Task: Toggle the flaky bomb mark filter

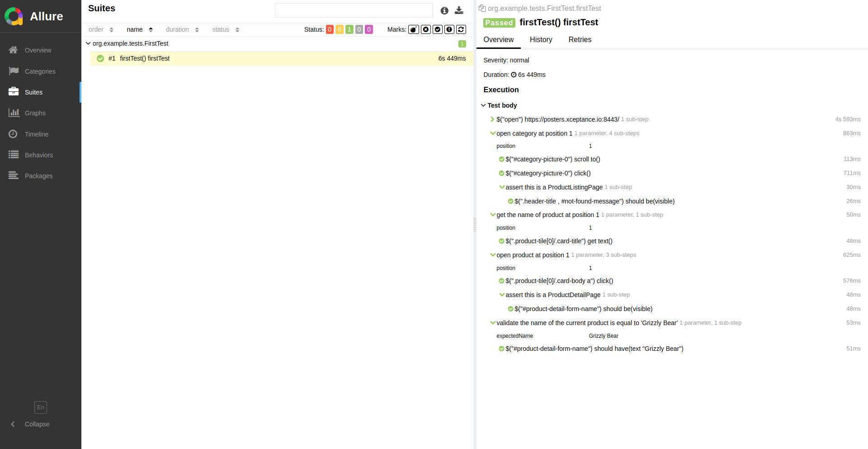Action: click(414, 29)
